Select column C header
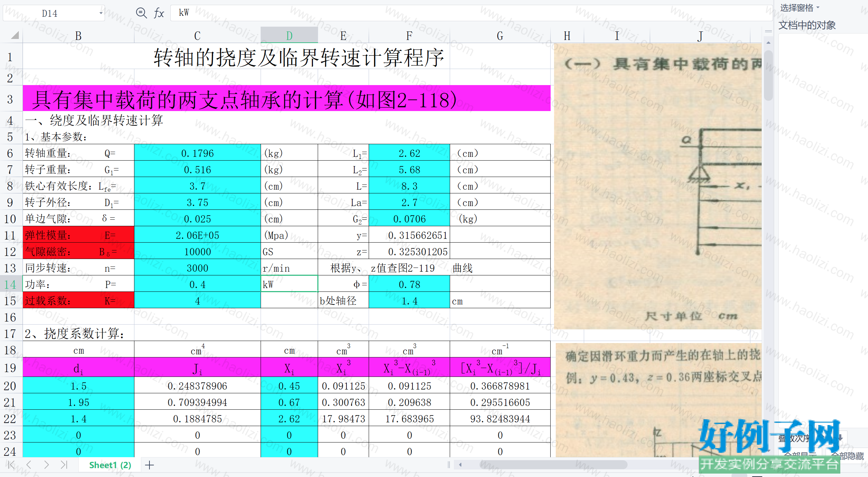The height and width of the screenshot is (477, 868). point(197,36)
